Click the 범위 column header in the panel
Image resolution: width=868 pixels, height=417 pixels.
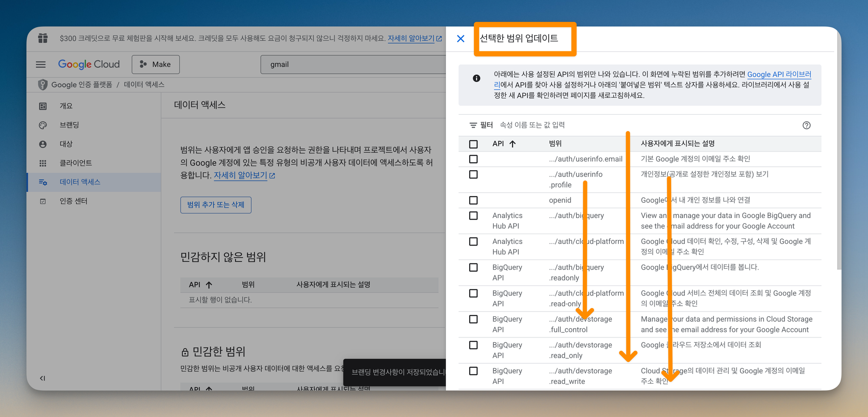(555, 144)
